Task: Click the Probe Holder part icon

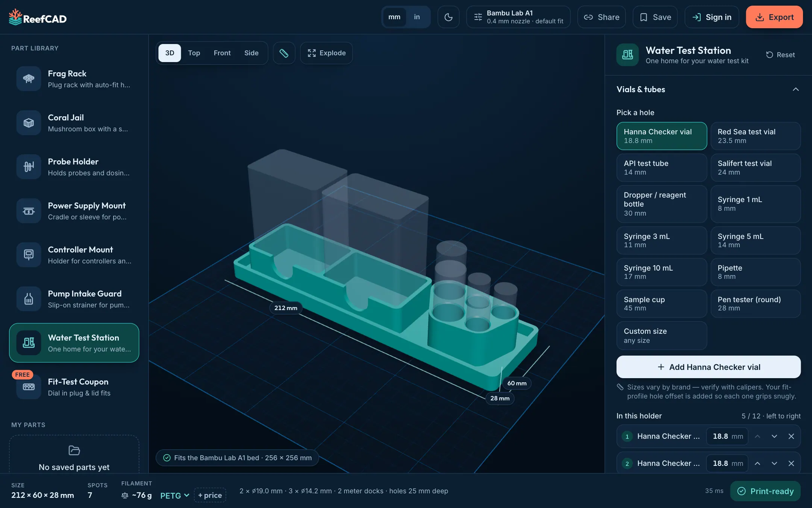Action: click(x=29, y=167)
